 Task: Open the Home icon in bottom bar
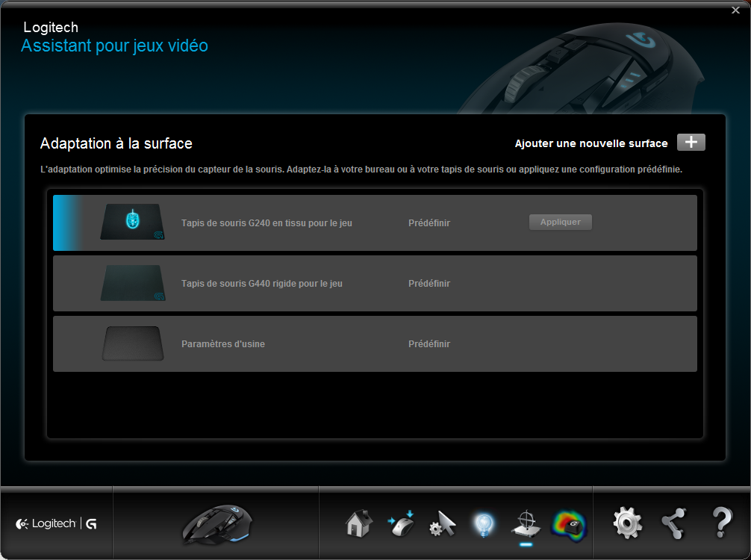(x=359, y=523)
